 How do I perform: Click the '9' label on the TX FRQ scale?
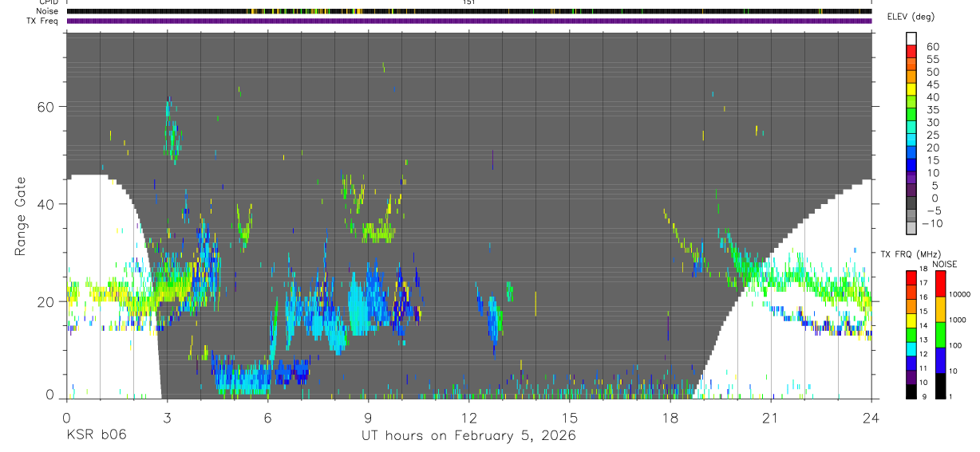pos(923,397)
